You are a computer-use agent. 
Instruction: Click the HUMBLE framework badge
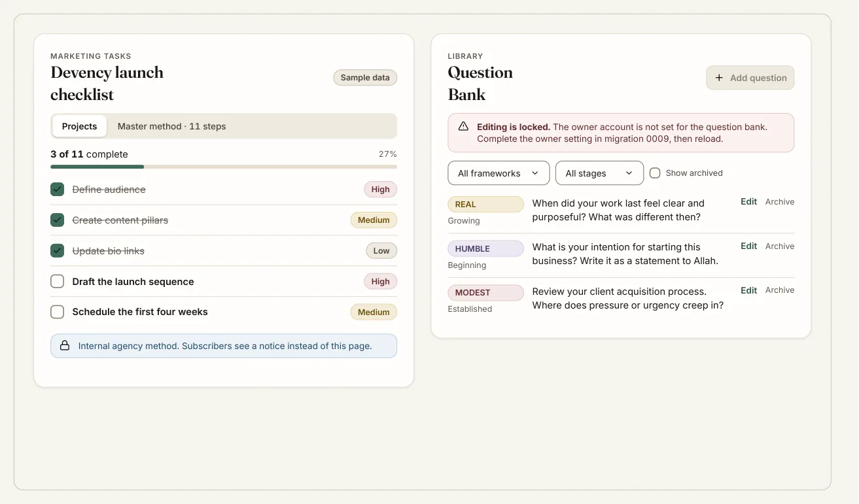pyautogui.click(x=485, y=249)
